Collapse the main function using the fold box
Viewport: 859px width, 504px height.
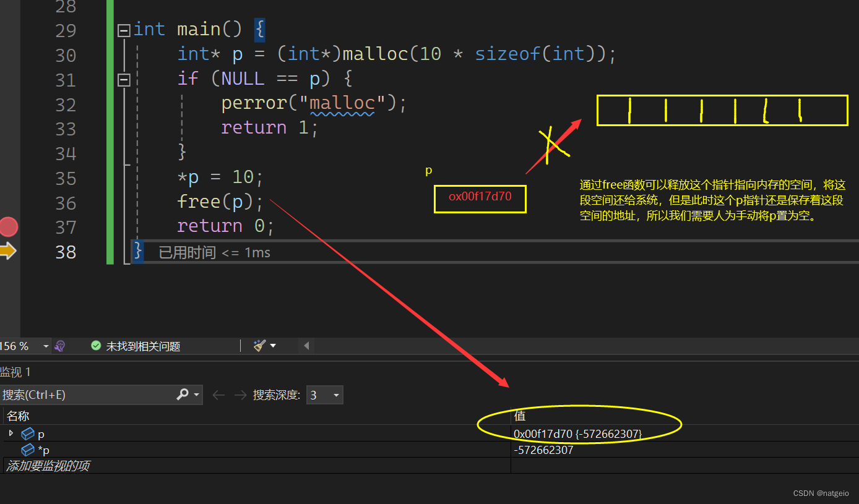[123, 29]
